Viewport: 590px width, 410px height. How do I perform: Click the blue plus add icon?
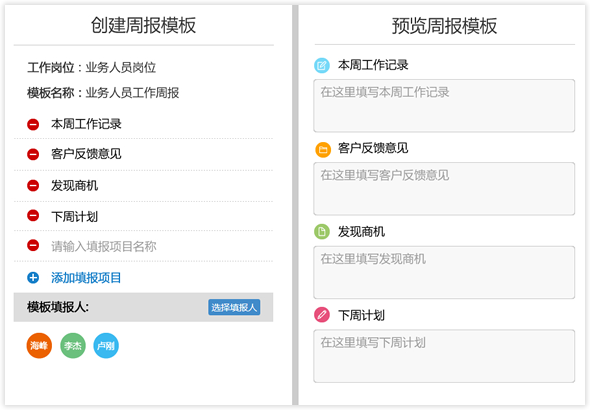tap(33, 278)
